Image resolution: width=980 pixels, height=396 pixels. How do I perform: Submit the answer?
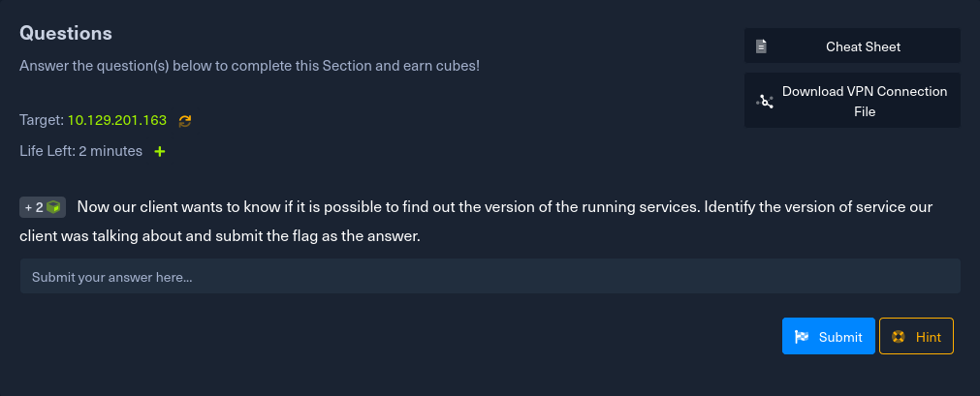(828, 336)
